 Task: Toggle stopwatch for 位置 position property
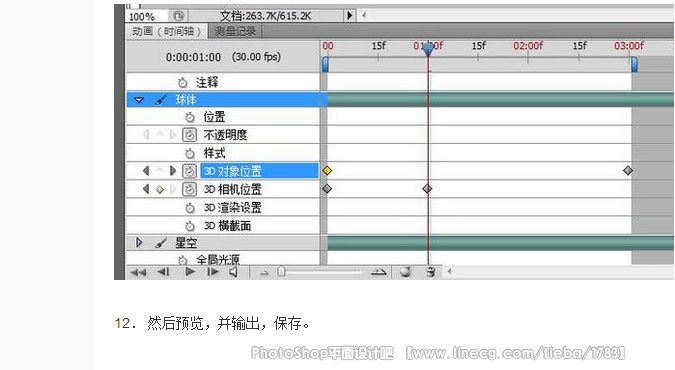click(x=190, y=117)
